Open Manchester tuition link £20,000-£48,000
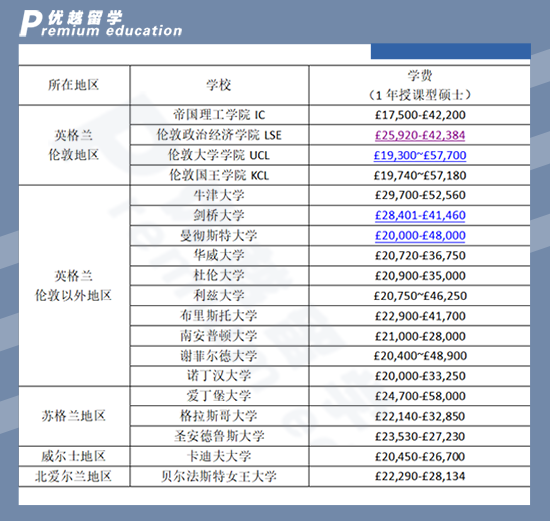 click(x=420, y=235)
